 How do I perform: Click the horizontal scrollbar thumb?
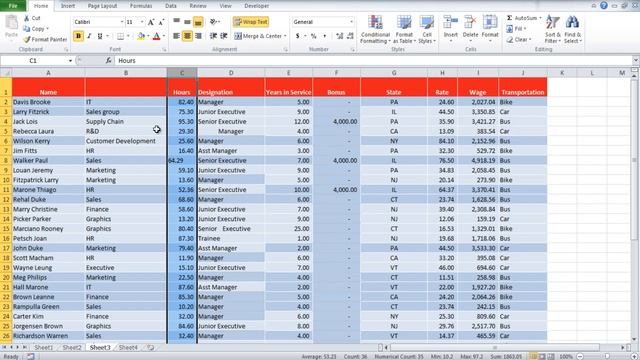point(495,347)
